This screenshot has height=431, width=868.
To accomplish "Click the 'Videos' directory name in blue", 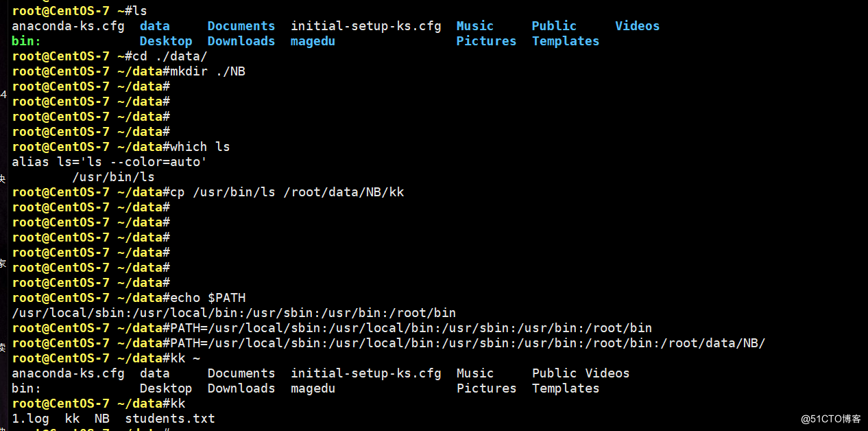I will point(637,26).
